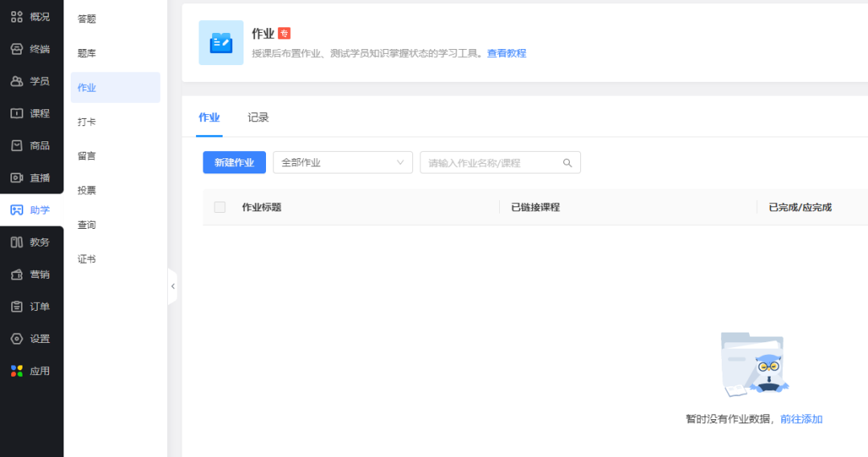Open the 商品 products sidebar icon
The image size is (868, 457).
(x=17, y=145)
